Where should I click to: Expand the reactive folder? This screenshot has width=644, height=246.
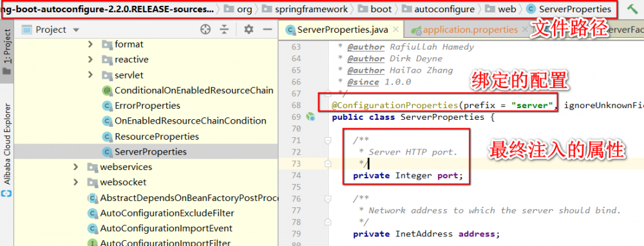click(x=90, y=59)
